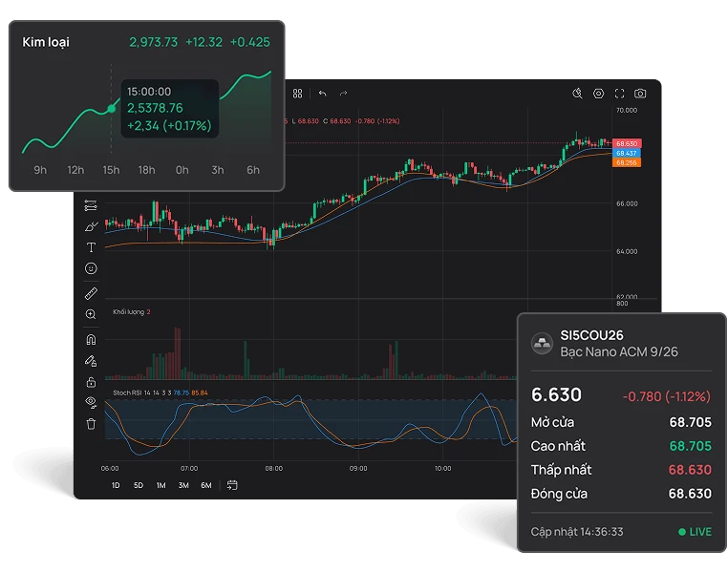Select the Brush drawing tool
Viewport: 728px width, 573px height.
pos(91,226)
